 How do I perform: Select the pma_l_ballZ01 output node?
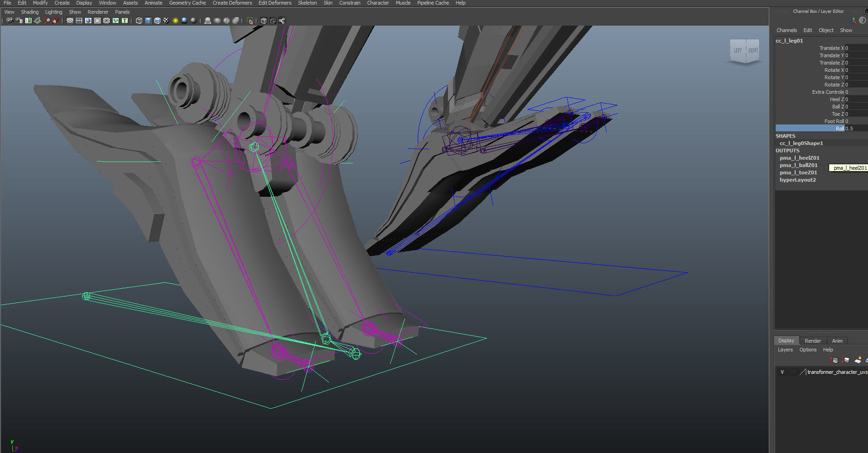click(799, 165)
